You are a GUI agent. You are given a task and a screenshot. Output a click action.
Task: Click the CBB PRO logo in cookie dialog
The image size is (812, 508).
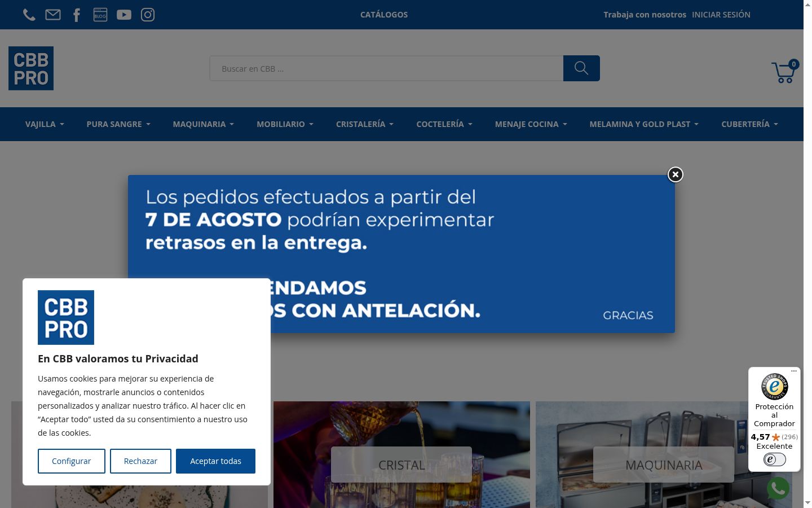tap(66, 317)
